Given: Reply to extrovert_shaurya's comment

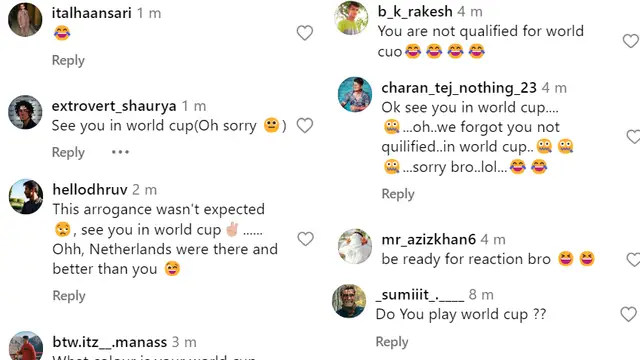Looking at the screenshot, I should 68,153.
